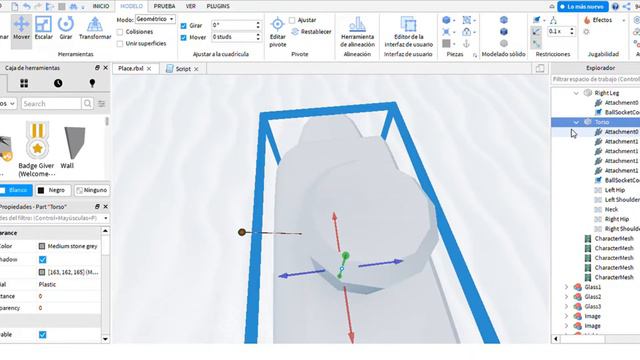
Task: Collapse the Torso tree node
Action: point(576,122)
